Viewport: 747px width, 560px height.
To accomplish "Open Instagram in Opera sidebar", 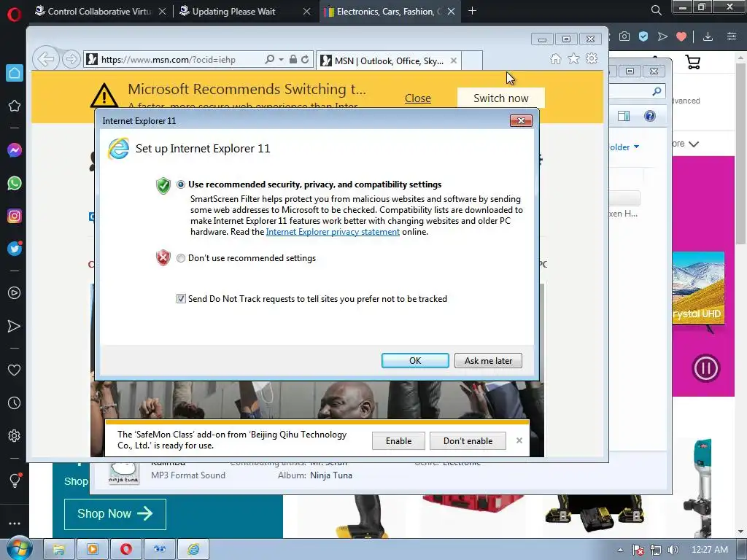I will point(15,216).
